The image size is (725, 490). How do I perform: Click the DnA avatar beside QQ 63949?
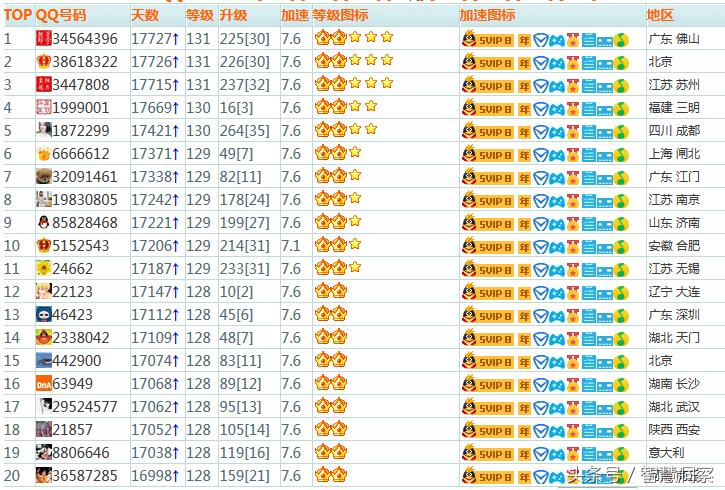pos(44,383)
